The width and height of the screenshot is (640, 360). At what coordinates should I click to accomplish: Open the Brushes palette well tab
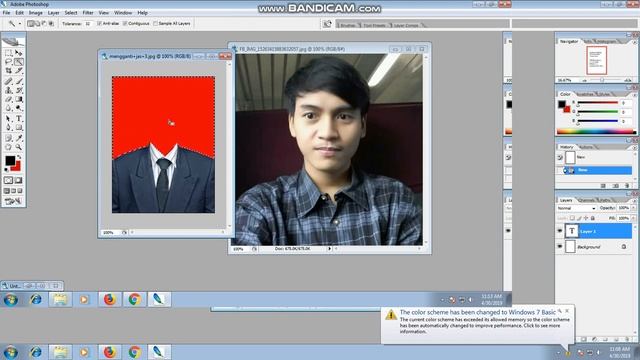[347, 25]
